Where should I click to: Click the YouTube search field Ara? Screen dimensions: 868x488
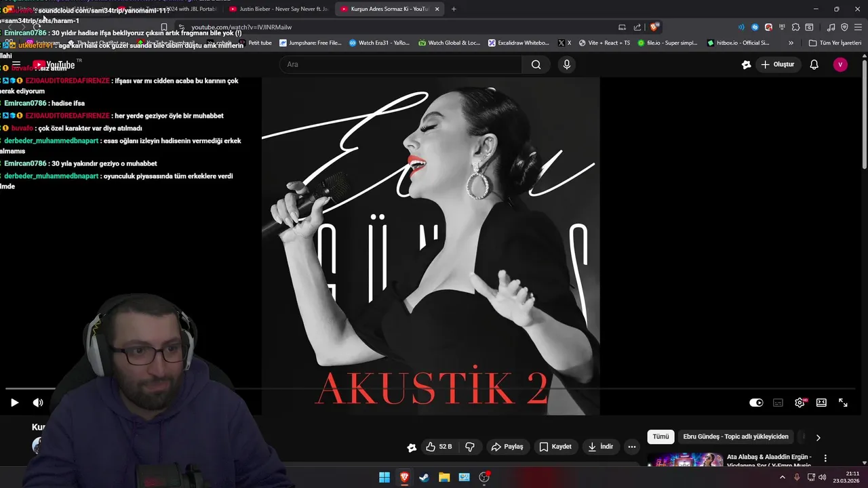point(400,64)
